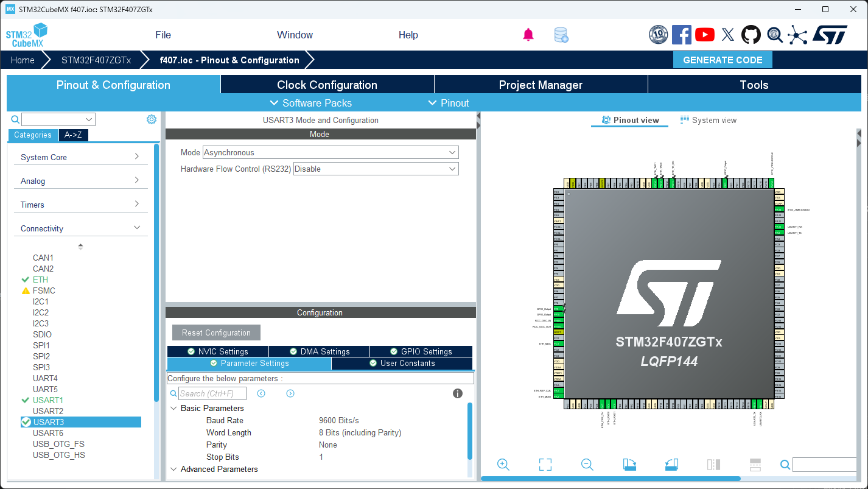Click the Reset Configuration button

pyautogui.click(x=215, y=332)
